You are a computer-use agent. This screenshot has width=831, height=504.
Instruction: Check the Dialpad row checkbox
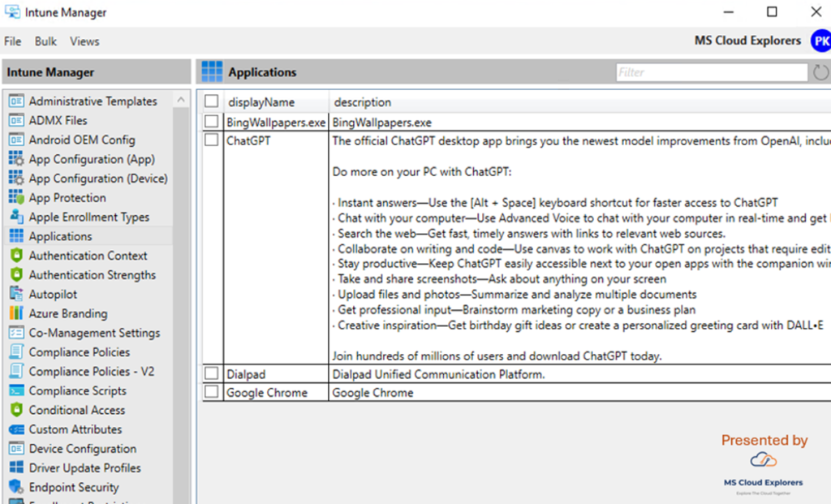coord(212,373)
